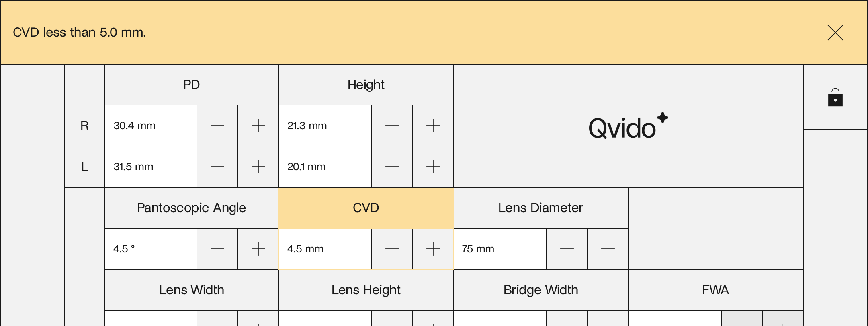Image resolution: width=868 pixels, height=326 pixels.
Task: Decrease right eye PD value
Action: coord(217,126)
